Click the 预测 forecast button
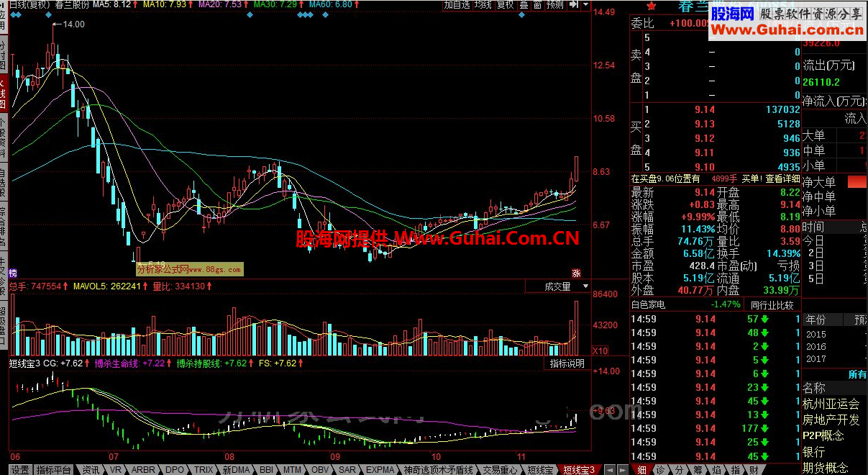 pos(555,4)
